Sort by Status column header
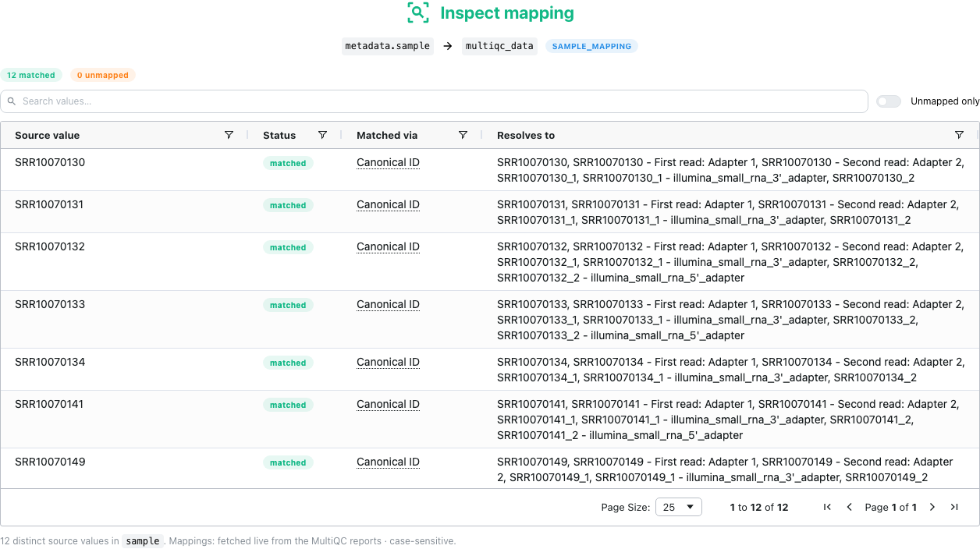Screen dimensions: 980x549 [279, 135]
